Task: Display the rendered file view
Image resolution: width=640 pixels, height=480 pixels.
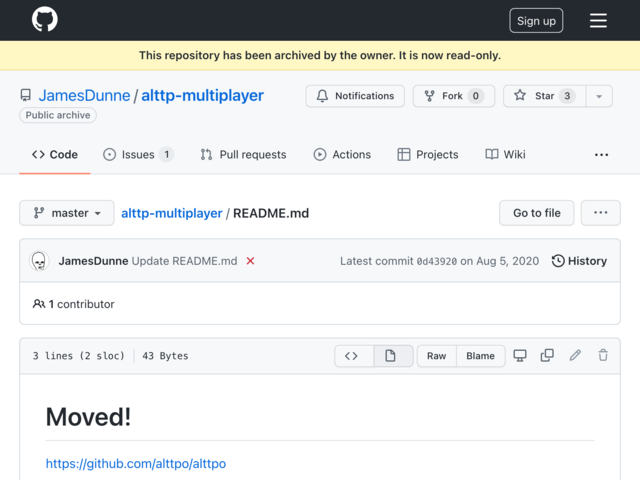Action: [x=393, y=356]
